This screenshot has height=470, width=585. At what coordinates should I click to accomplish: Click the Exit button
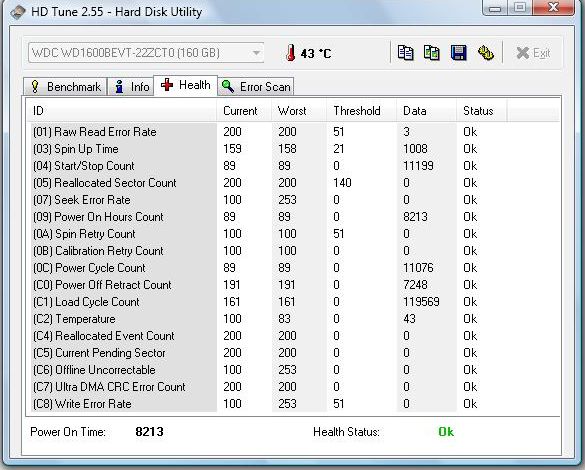(534, 53)
